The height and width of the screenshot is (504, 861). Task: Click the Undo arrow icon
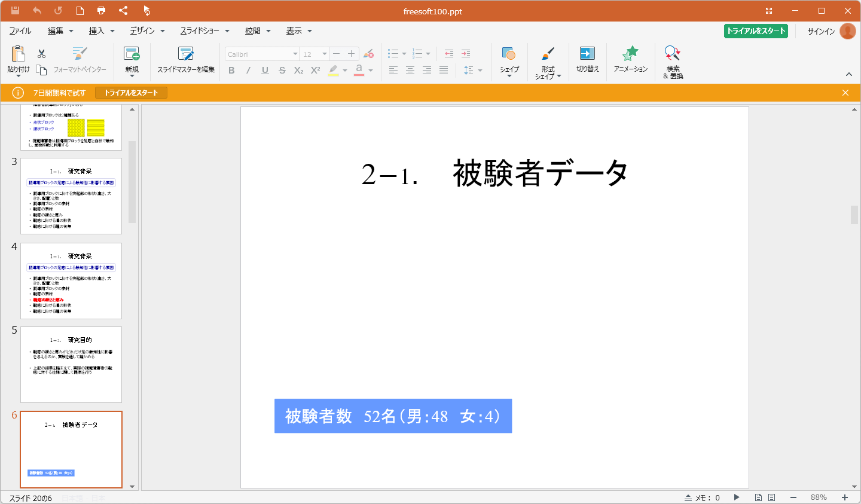point(37,11)
